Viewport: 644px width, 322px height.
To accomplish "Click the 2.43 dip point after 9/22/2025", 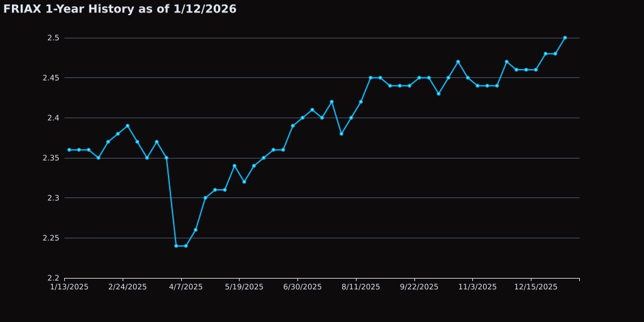I will coord(438,94).
